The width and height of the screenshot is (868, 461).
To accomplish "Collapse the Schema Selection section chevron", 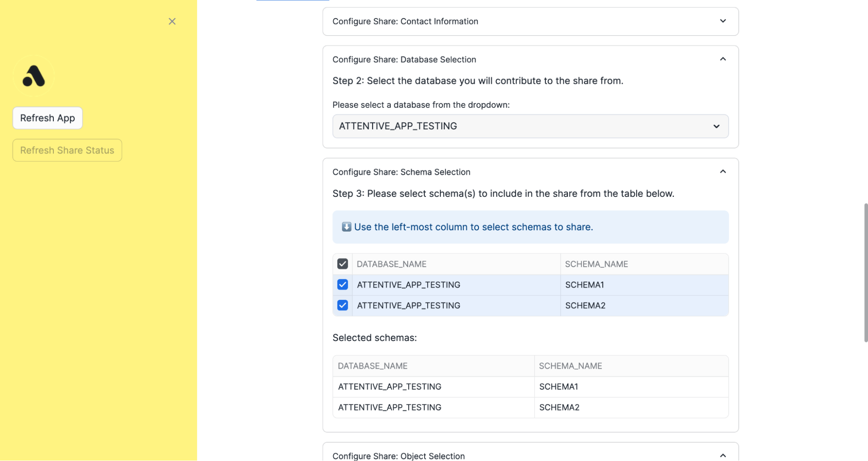I will (723, 172).
